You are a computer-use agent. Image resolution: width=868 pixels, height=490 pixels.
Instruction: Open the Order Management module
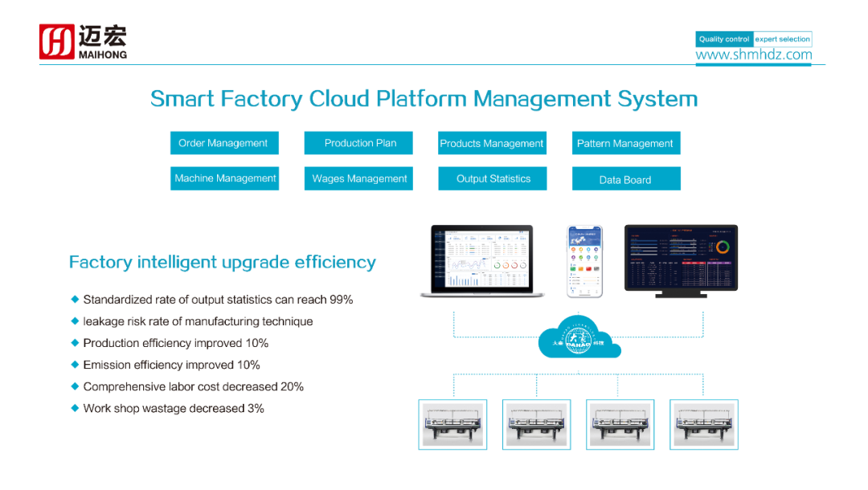(223, 143)
